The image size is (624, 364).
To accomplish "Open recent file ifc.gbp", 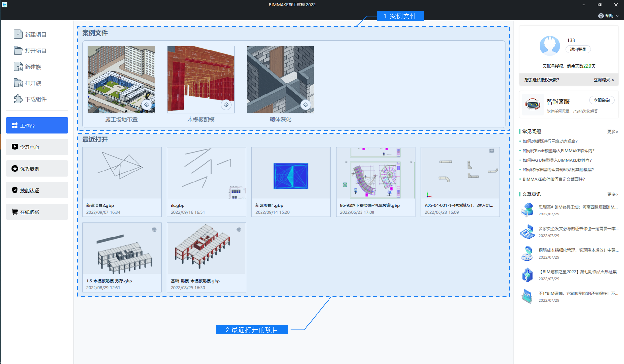I will (x=206, y=182).
